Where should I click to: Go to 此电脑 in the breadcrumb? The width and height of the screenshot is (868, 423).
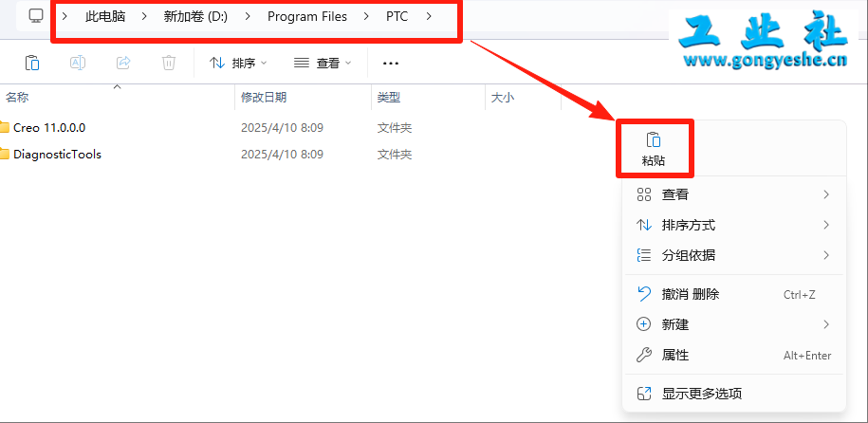pyautogui.click(x=105, y=17)
